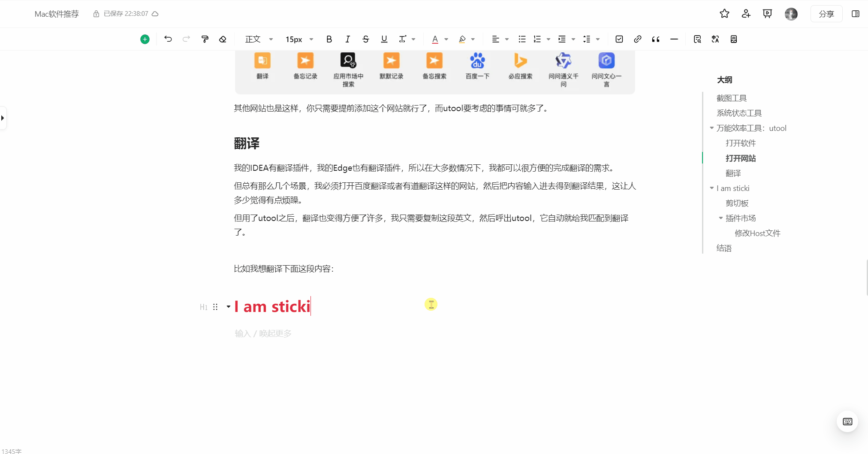Undo the last edit
Screen dimensions: 868x454
tap(167, 39)
